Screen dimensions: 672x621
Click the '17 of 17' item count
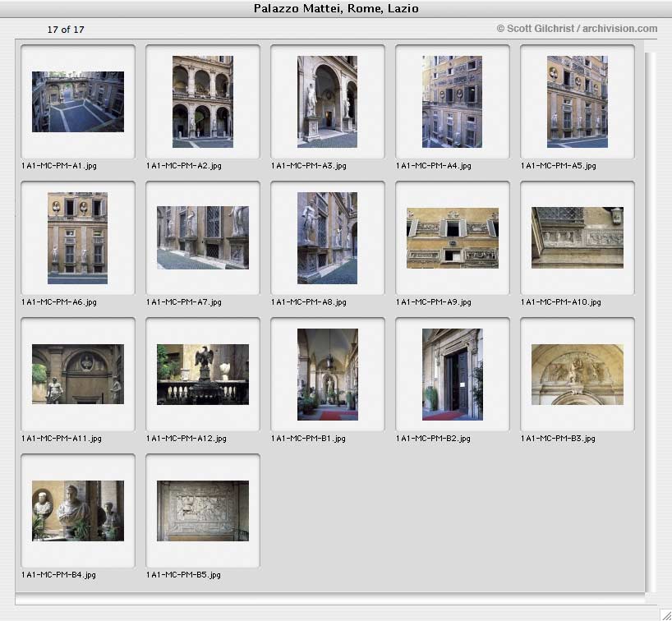coord(66,30)
